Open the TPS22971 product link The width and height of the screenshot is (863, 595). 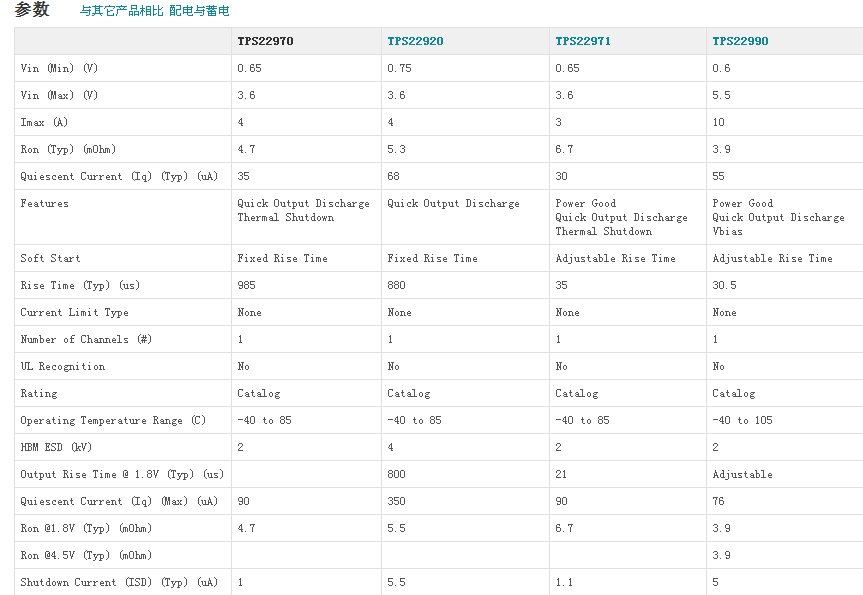583,41
